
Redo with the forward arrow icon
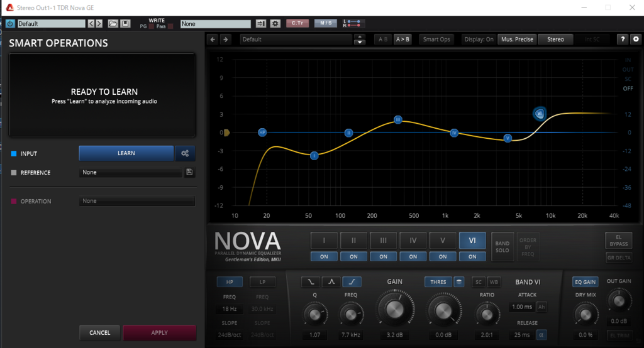tap(226, 40)
